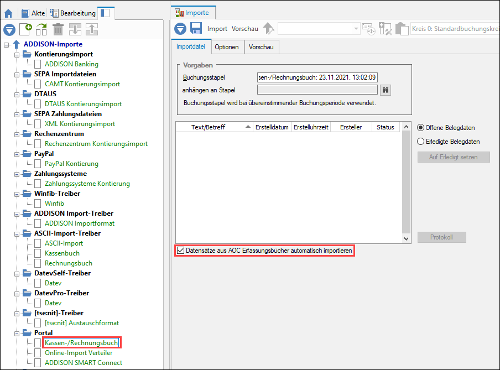The width and height of the screenshot is (500, 370).
Task: Click the Vorschau toolbar button
Action: (245, 29)
